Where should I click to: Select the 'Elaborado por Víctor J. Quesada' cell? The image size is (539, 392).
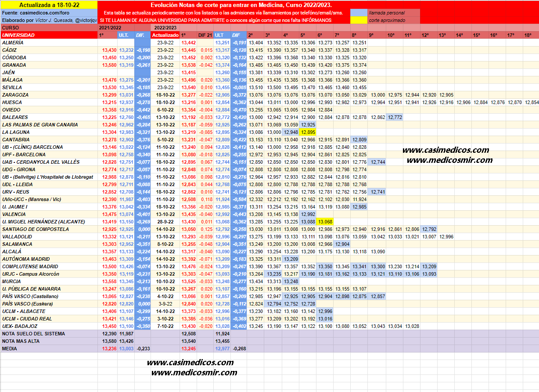[49, 20]
